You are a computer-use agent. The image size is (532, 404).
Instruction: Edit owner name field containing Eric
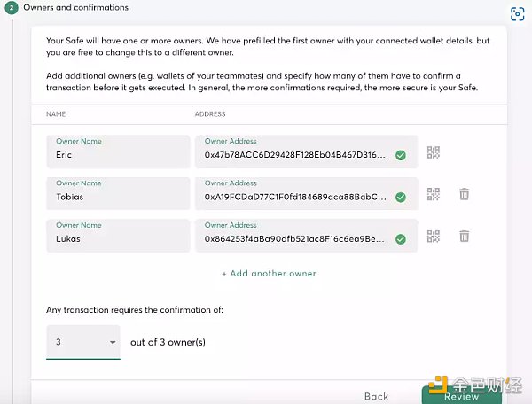[118, 151]
